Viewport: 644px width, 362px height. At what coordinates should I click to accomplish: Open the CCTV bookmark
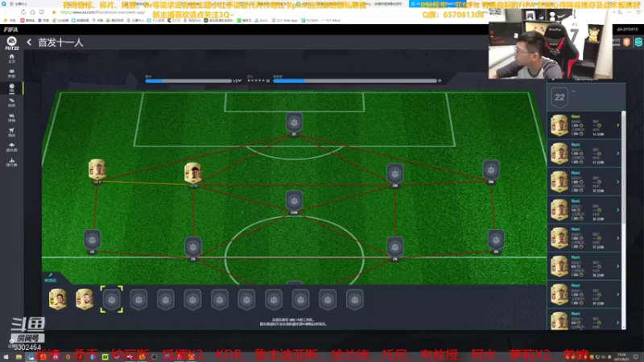pos(175,20)
